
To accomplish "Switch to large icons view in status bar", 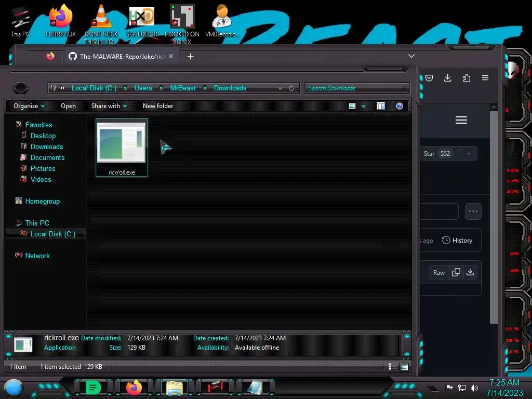I will click(x=404, y=366).
